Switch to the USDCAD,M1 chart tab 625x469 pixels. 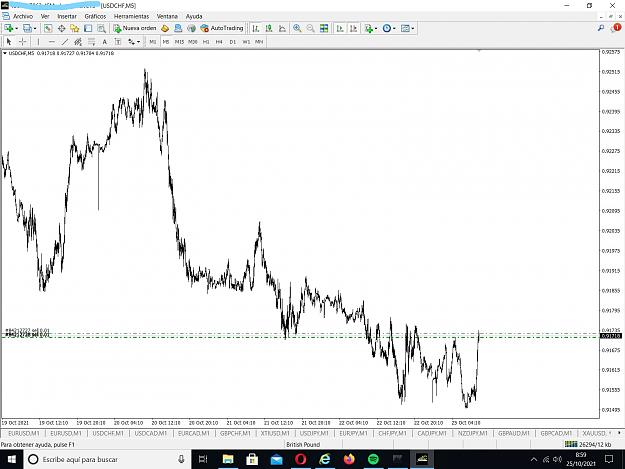point(151,433)
